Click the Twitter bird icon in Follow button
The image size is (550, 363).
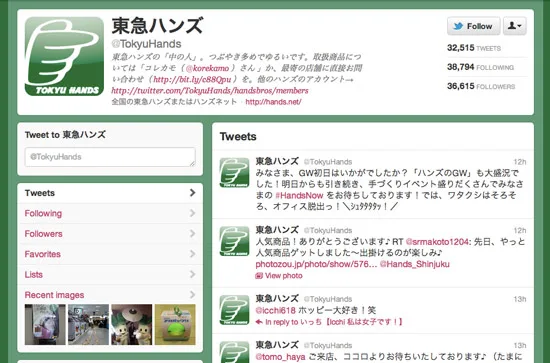click(458, 26)
